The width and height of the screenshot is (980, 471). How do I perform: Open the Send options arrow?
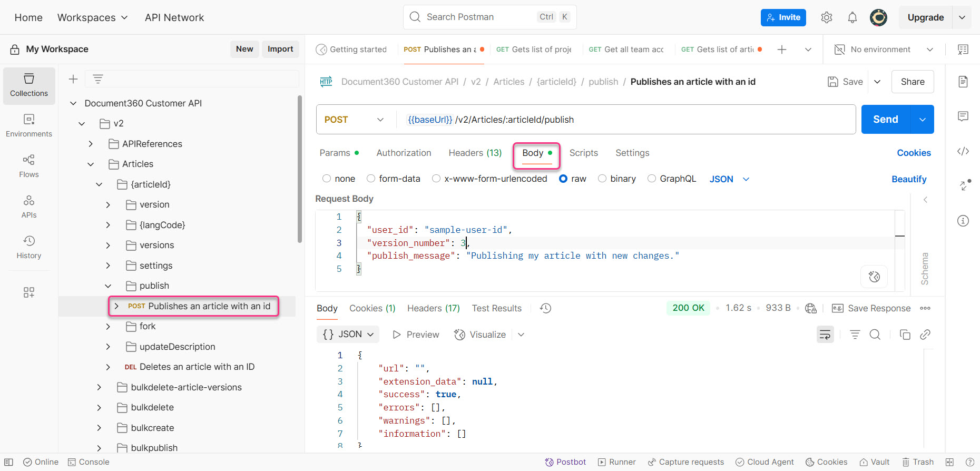[923, 120]
